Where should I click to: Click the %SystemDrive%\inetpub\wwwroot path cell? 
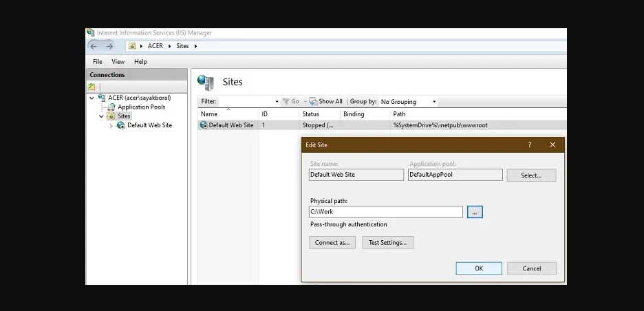(x=440, y=125)
